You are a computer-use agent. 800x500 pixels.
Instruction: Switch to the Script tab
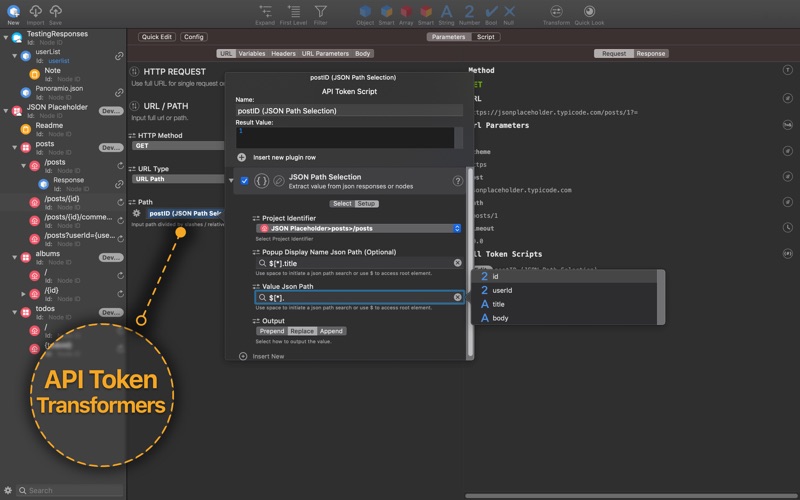485,37
